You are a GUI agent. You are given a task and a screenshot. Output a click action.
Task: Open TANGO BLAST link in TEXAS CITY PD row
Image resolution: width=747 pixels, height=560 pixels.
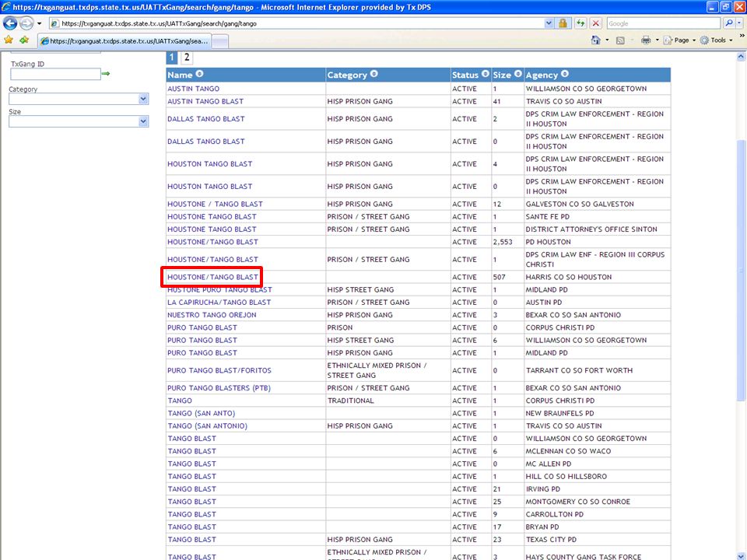pyautogui.click(x=191, y=540)
